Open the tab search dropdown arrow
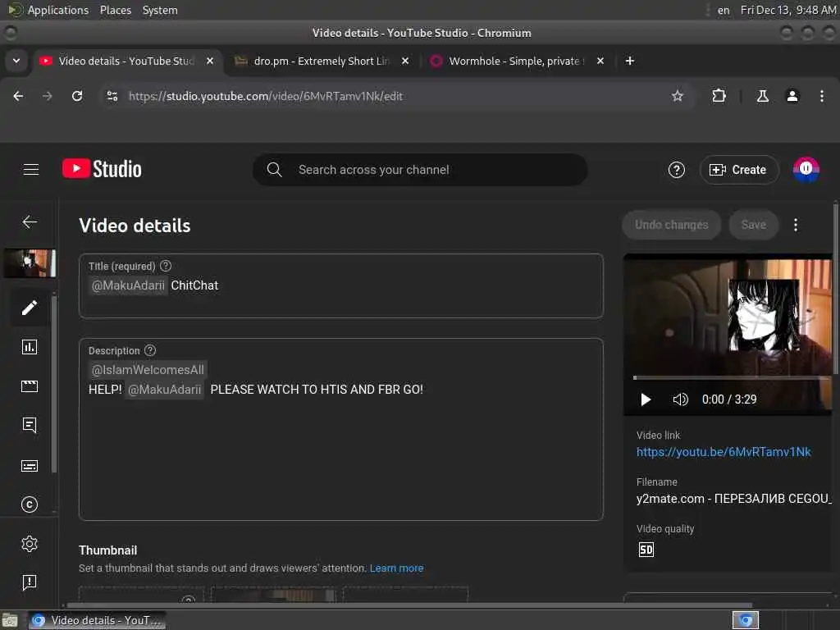The height and width of the screenshot is (630, 840). (x=16, y=61)
